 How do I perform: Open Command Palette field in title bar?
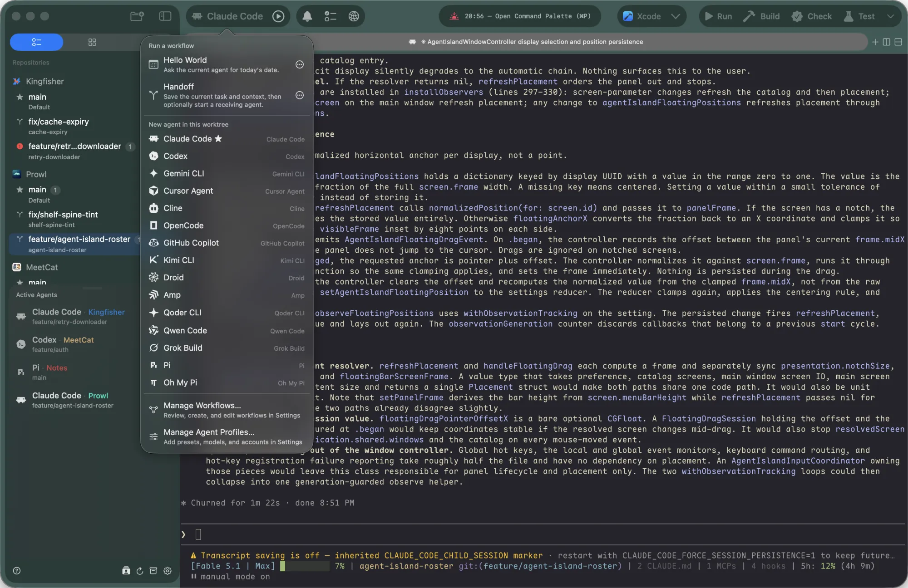(520, 16)
